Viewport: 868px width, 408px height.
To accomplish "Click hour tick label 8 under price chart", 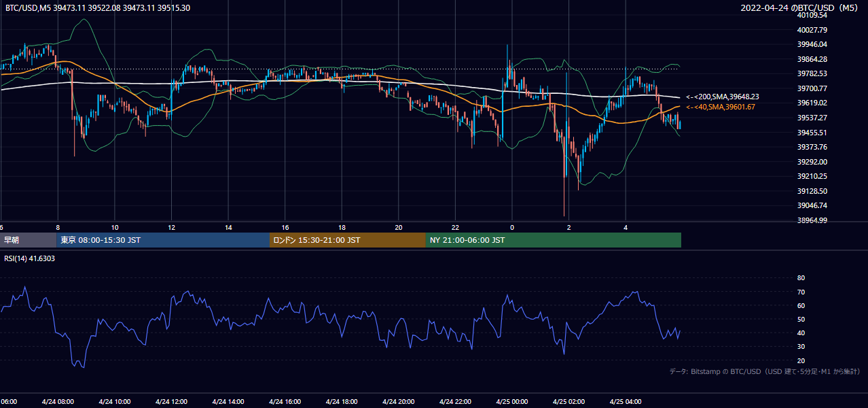I will point(58,227).
